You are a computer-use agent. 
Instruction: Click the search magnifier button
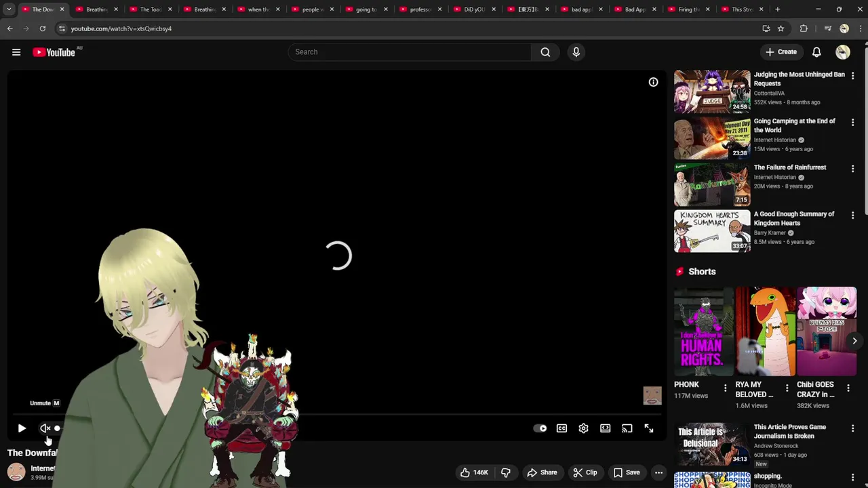coord(545,52)
